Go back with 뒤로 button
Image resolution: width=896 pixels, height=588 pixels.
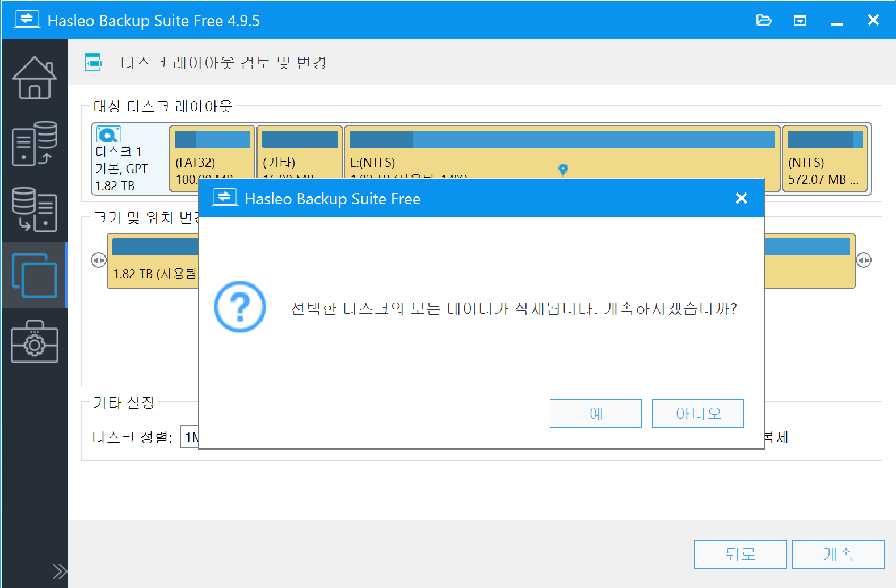click(741, 554)
